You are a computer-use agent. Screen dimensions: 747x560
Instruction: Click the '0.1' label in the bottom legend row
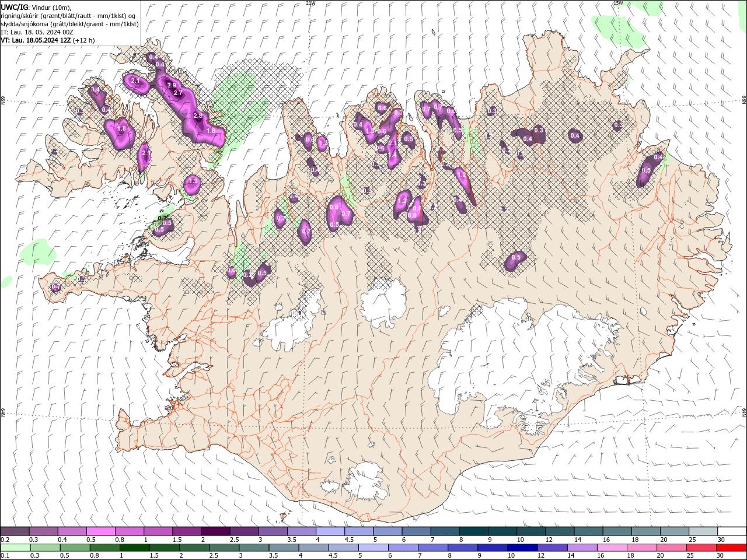point(5,556)
